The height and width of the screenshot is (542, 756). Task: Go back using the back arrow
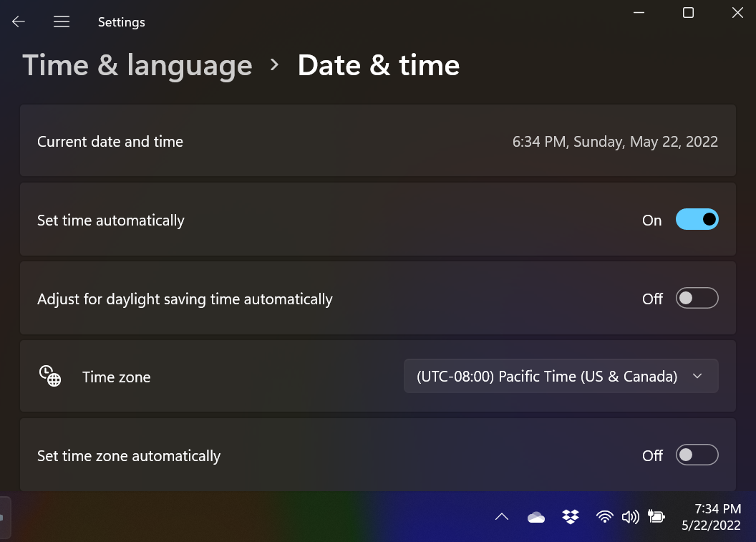(19, 21)
